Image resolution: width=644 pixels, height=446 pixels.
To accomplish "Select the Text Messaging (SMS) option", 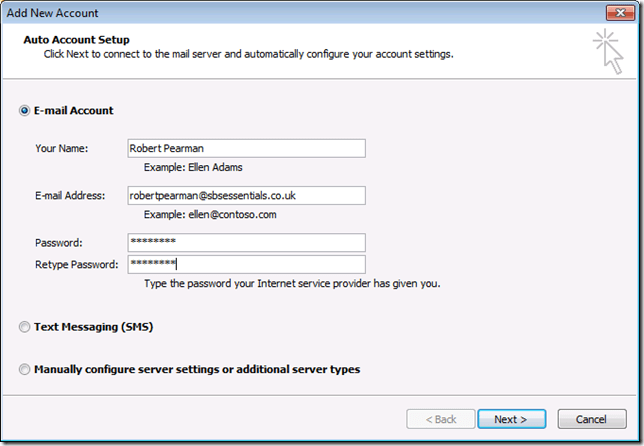I will pos(24,327).
